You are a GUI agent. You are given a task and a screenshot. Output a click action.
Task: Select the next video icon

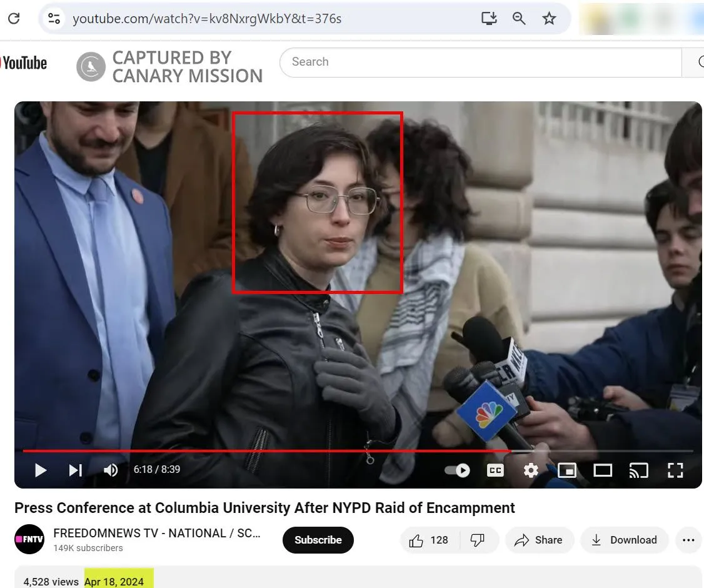(x=75, y=470)
